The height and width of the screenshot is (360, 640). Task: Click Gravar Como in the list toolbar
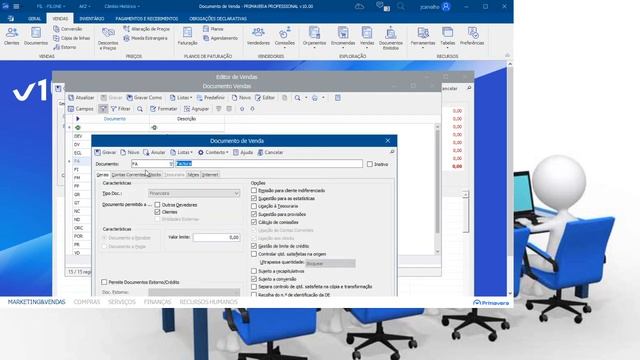(x=144, y=98)
